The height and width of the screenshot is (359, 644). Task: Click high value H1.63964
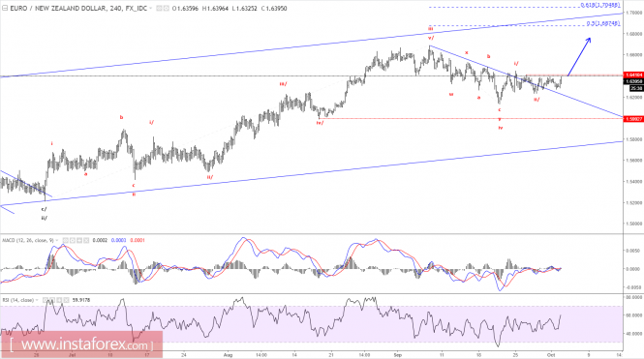pyautogui.click(x=215, y=8)
